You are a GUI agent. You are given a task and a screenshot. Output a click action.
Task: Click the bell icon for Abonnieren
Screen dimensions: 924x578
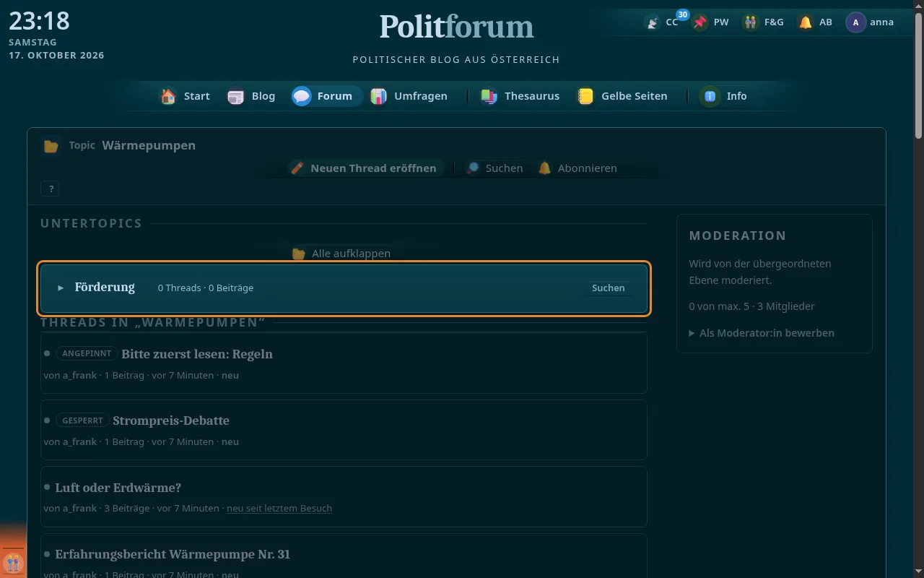pos(545,168)
